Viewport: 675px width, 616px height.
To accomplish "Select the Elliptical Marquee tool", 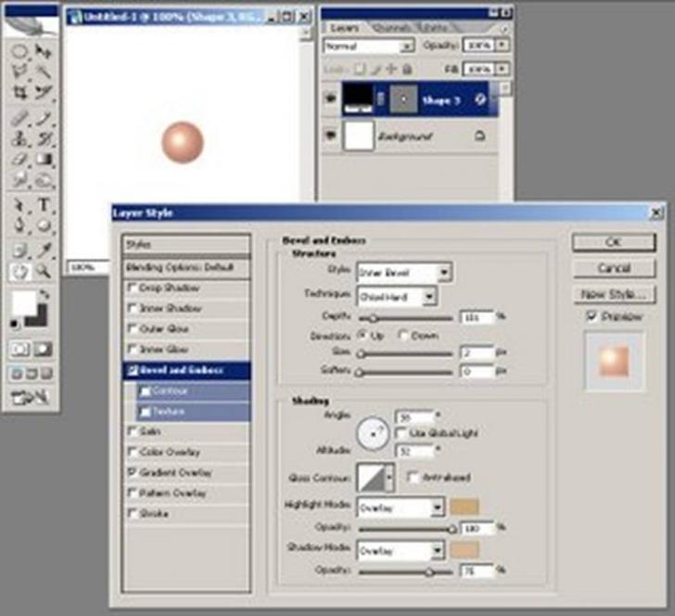I will (x=19, y=52).
